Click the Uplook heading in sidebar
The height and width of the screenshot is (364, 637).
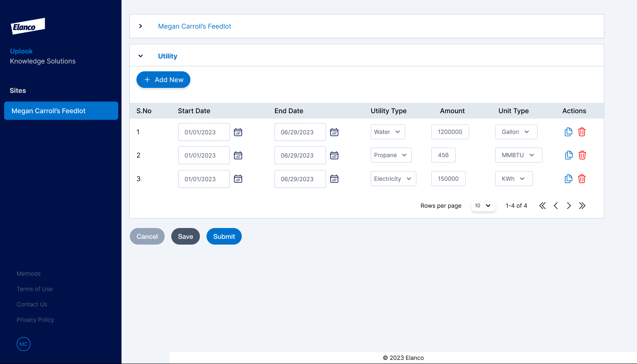21,51
